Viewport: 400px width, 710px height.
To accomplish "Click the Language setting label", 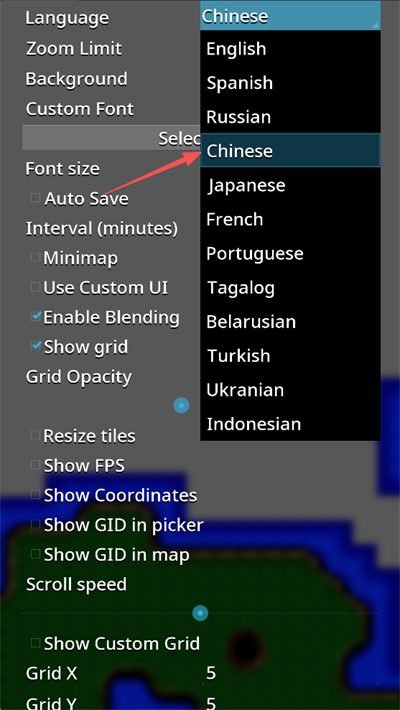I will pos(67,18).
